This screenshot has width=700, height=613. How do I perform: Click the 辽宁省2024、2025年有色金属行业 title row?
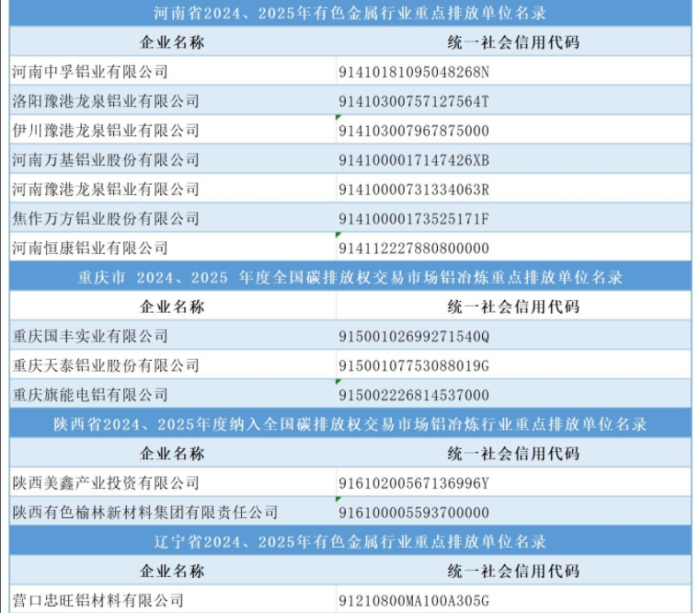(350, 541)
